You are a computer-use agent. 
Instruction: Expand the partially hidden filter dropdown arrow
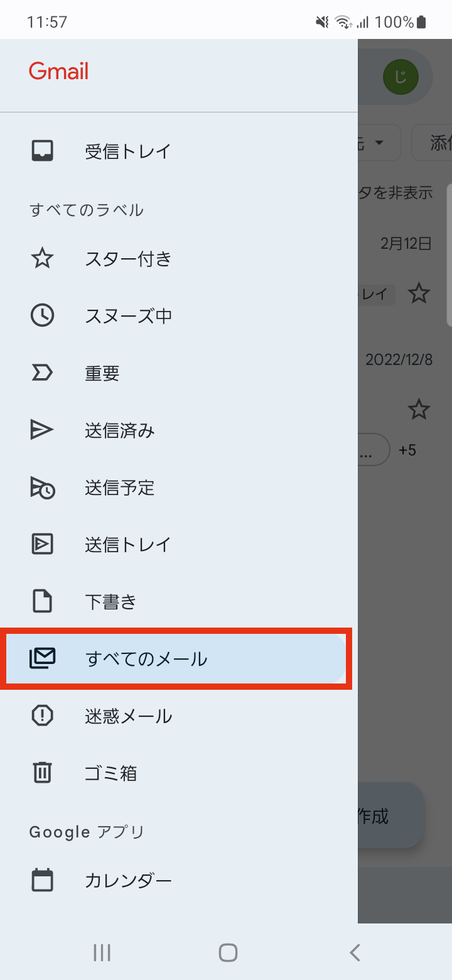click(379, 143)
